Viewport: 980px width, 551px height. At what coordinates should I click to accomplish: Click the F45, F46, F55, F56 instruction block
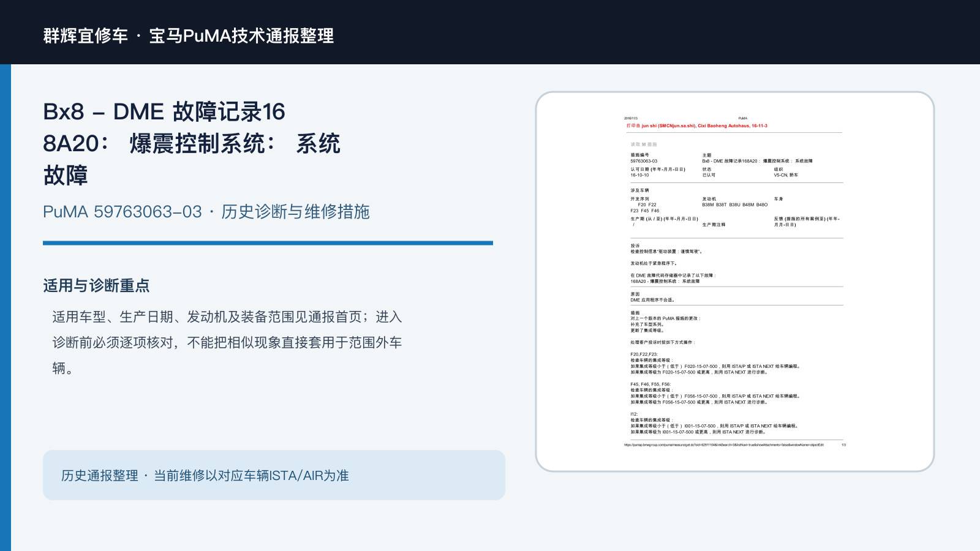715,393
